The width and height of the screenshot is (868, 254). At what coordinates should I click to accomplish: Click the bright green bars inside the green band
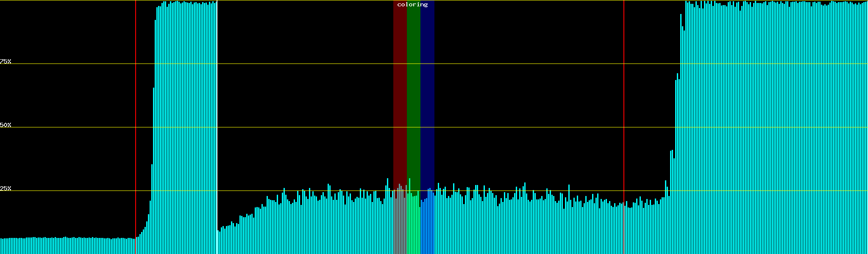point(413,224)
